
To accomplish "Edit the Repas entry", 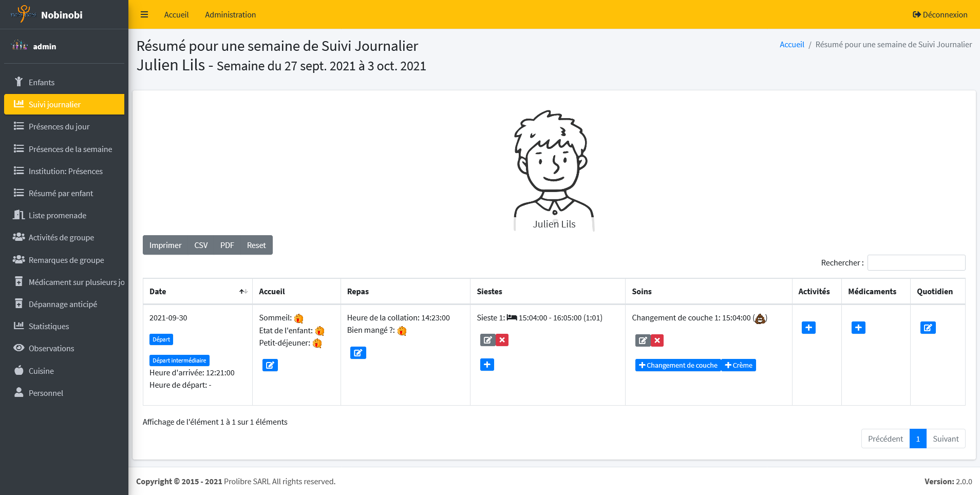I will 358,353.
